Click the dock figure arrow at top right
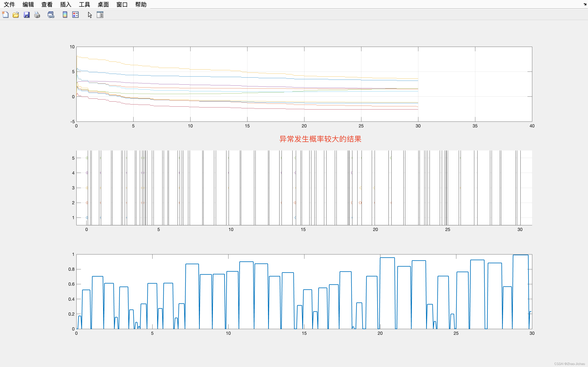588x367 pixels. point(585,4)
